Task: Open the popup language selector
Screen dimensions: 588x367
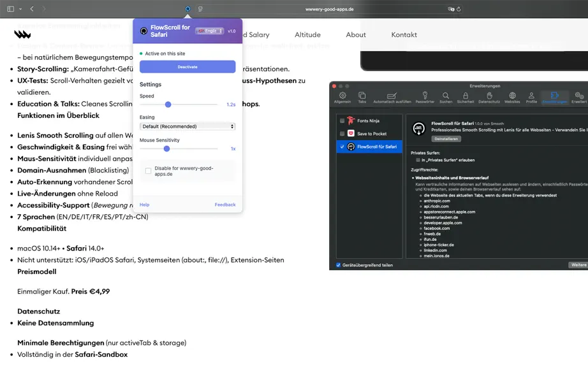Action: 210,31
